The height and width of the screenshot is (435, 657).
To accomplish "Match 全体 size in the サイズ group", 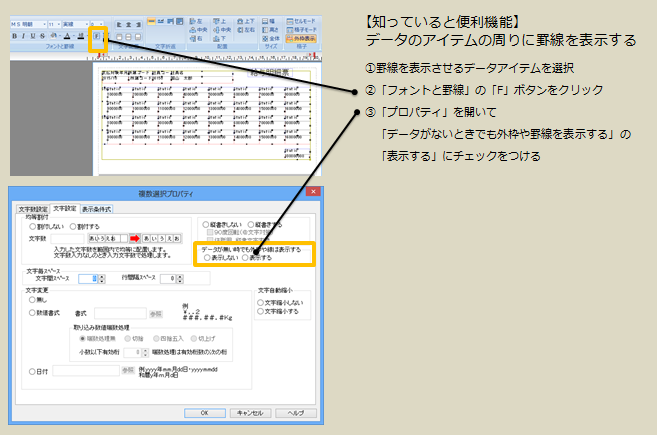I will [x=271, y=39].
